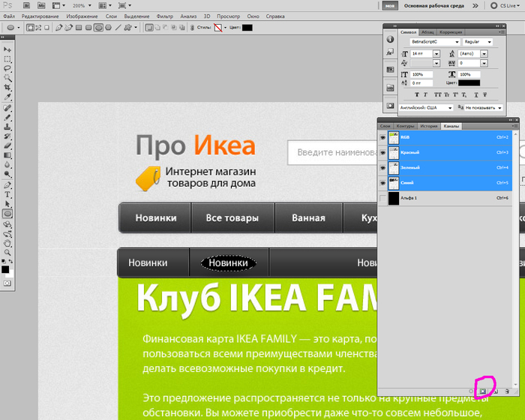The width and height of the screenshot is (525, 420).
Task: Select the Blur tool
Action: (x=7, y=165)
